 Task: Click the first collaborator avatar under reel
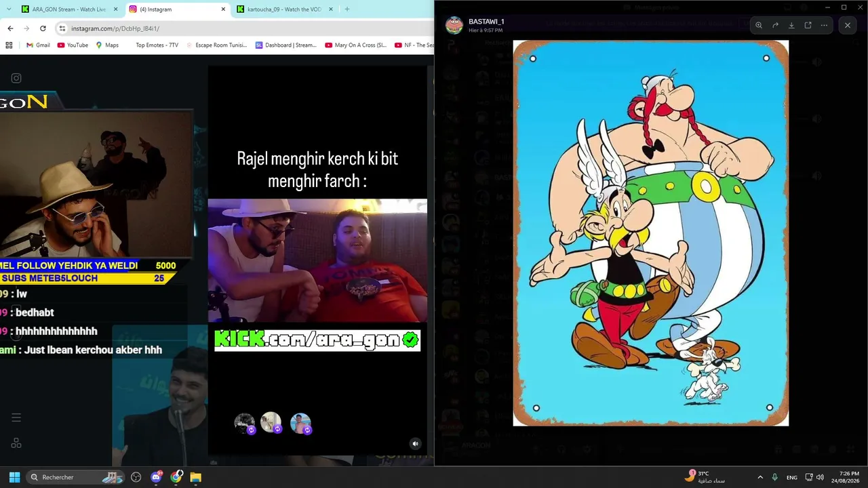(x=245, y=423)
